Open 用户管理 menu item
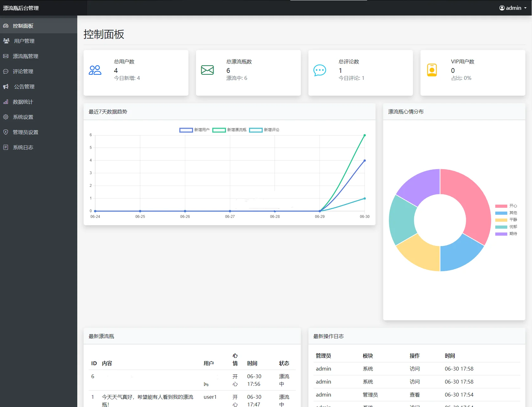Screen dimensions: 532x407 coord(24,41)
